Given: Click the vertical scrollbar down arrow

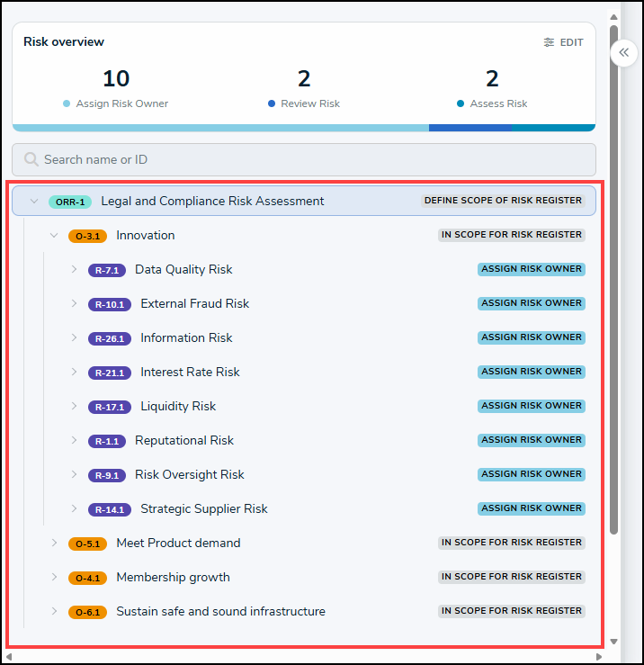Looking at the screenshot, I should 613,642.
